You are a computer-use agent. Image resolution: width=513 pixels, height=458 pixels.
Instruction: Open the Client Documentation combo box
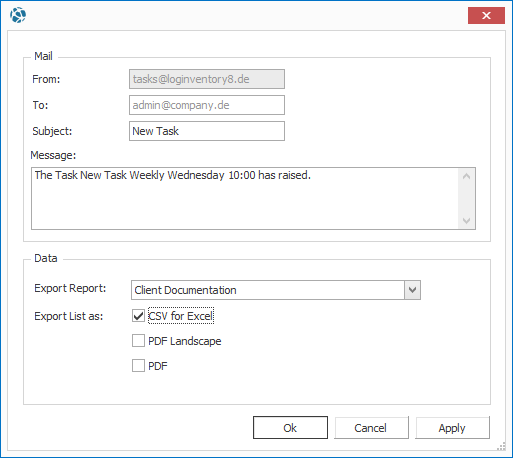[x=276, y=290]
